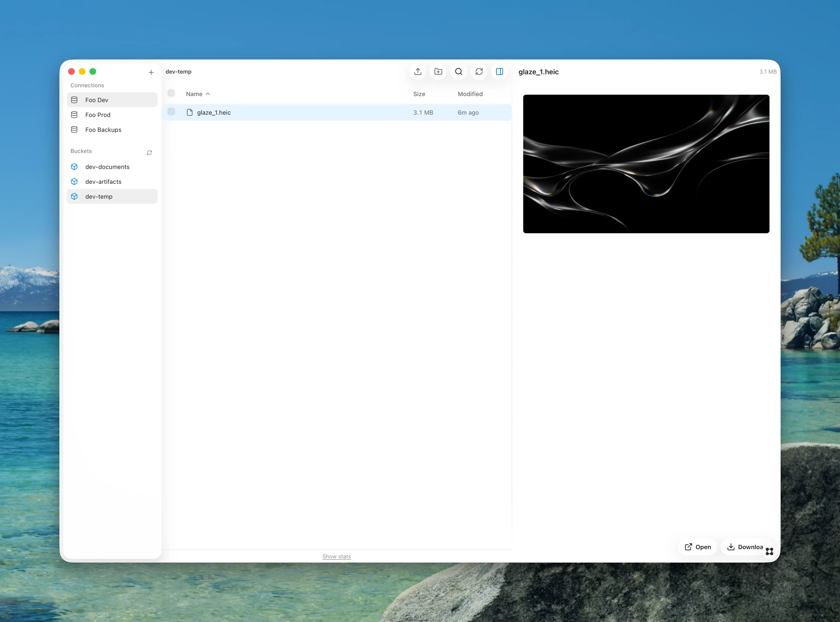Open search with magnifier icon
840x622 pixels.
pyautogui.click(x=458, y=71)
